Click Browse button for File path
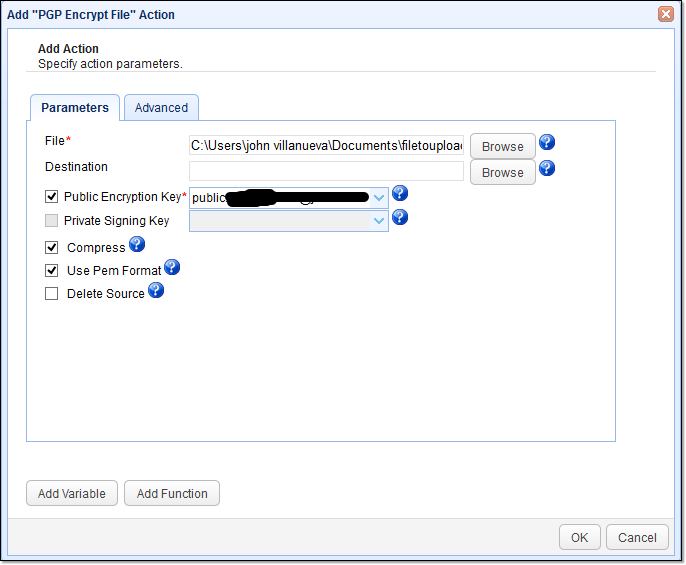The height and width of the screenshot is (565, 686). click(x=502, y=146)
